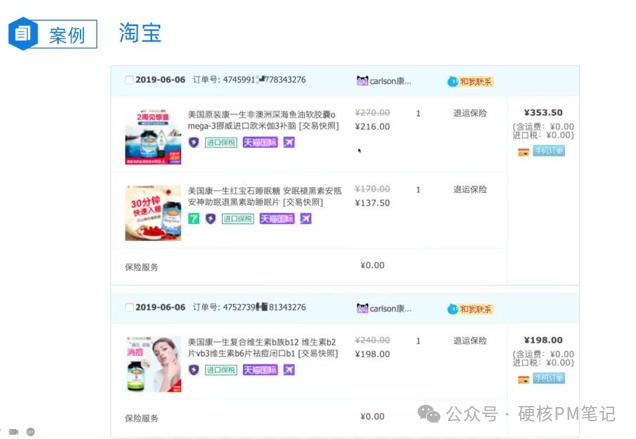Image resolution: width=636 pixels, height=439 pixels.
Task: Click the credit card icon under the ¥198.00 total
Action: point(524,380)
